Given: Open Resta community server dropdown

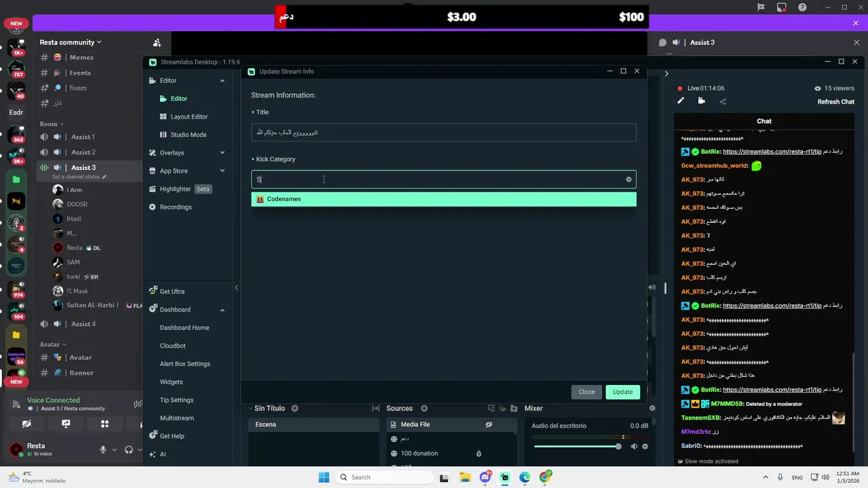Looking at the screenshot, I should pyautogui.click(x=71, y=43).
